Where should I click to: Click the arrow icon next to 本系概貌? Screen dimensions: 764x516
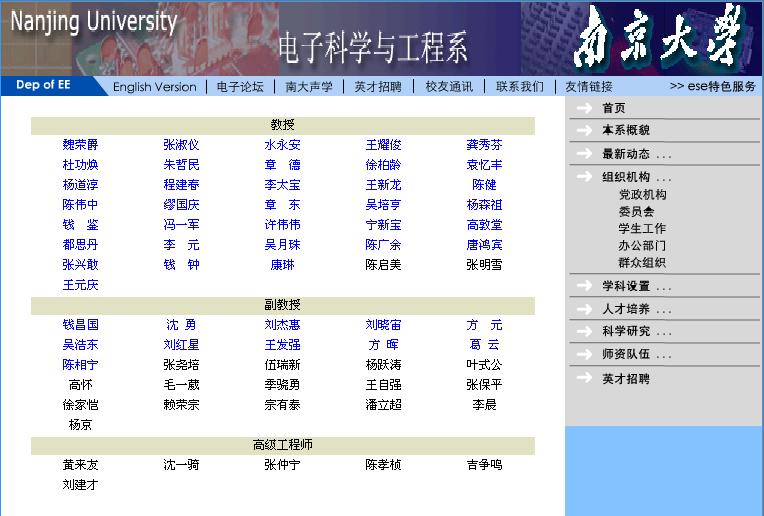[x=583, y=130]
